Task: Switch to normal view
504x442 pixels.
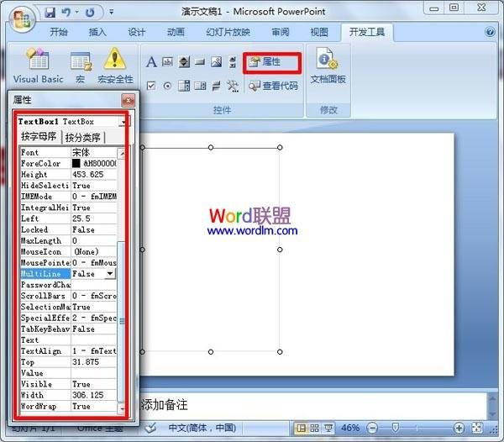Action: [301, 428]
